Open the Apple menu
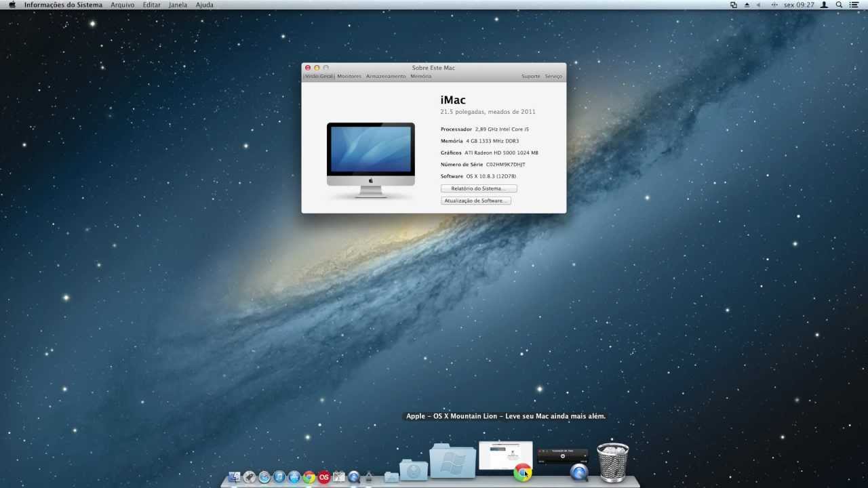The height and width of the screenshot is (488, 868). (x=12, y=5)
